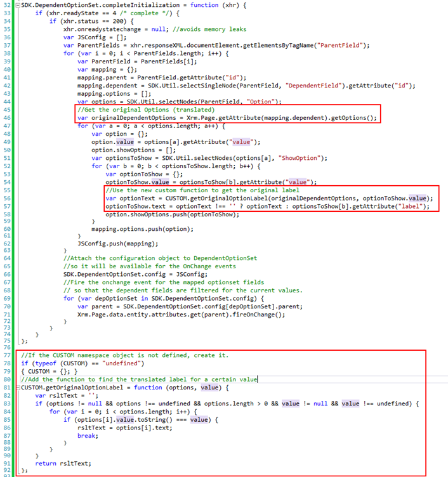The image size is (448, 477).
Task: Click 'ParentFields[i]' on line 39
Action: 169,62
